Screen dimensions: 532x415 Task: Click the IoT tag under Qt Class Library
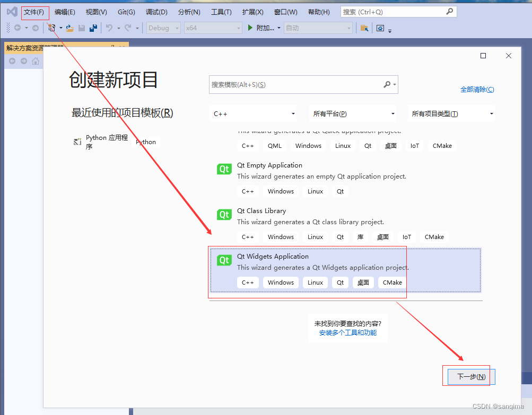(406, 237)
